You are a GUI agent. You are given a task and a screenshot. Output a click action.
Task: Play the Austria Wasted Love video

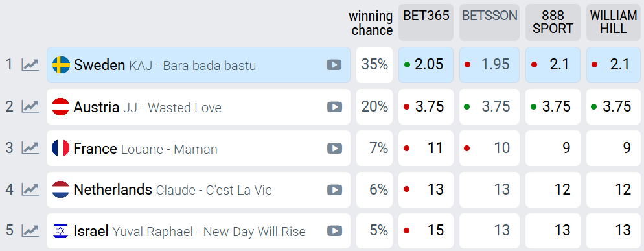pos(334,107)
